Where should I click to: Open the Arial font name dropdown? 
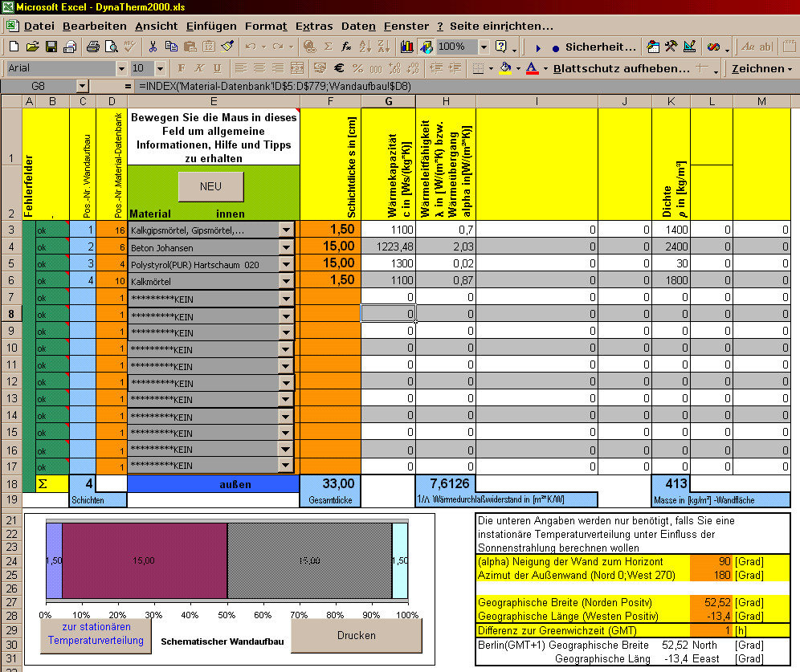(x=121, y=68)
